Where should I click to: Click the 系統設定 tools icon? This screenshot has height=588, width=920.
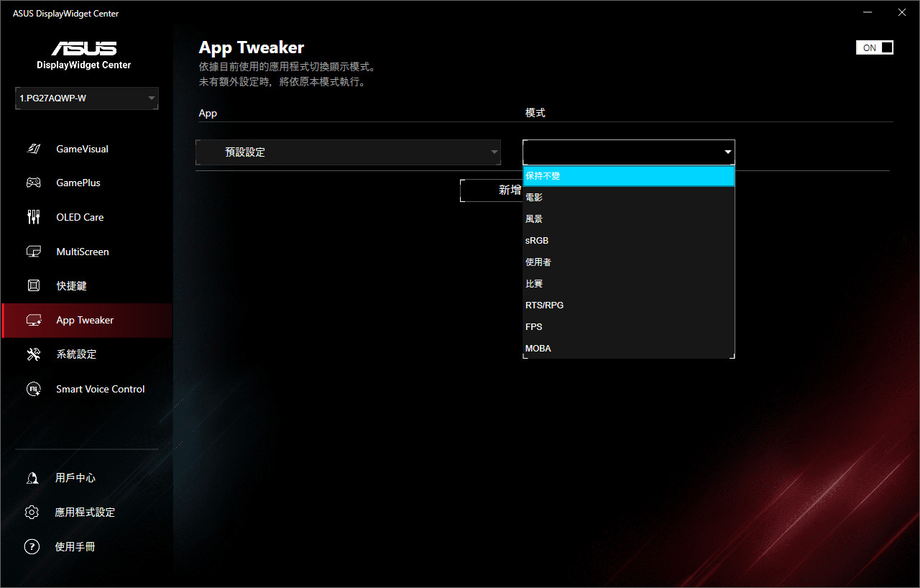pos(34,354)
